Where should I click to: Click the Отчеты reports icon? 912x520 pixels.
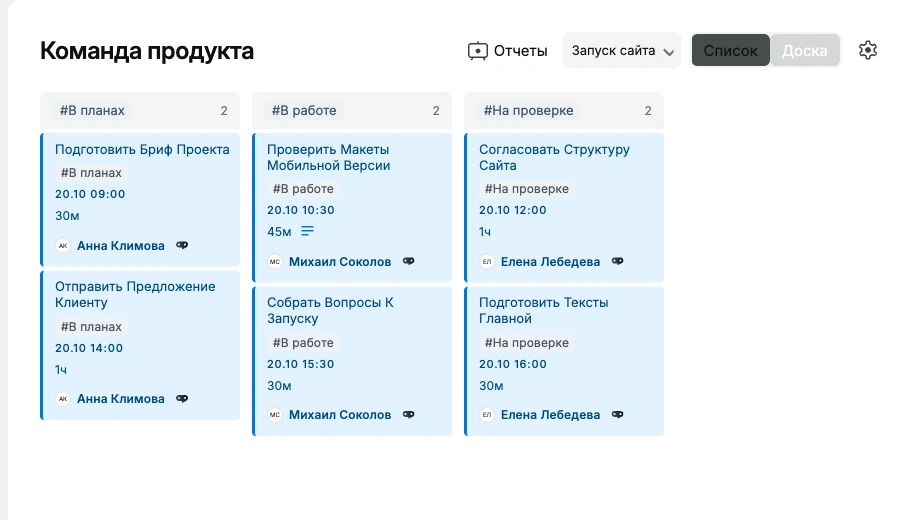tap(478, 51)
